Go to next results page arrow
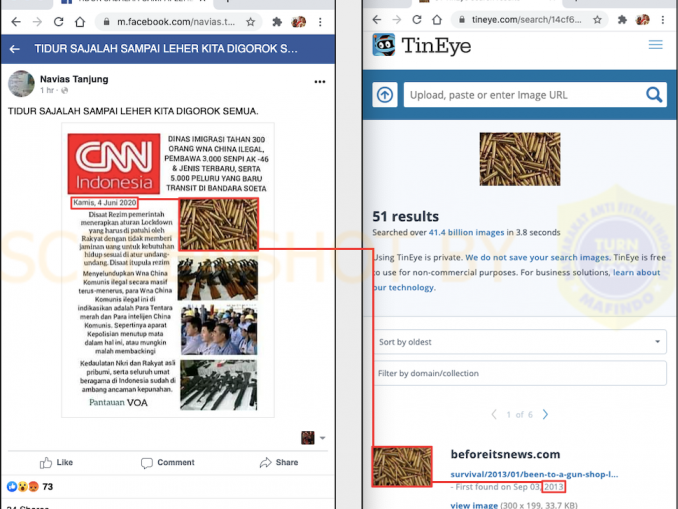This screenshot has width=678, height=509. pos(545,414)
